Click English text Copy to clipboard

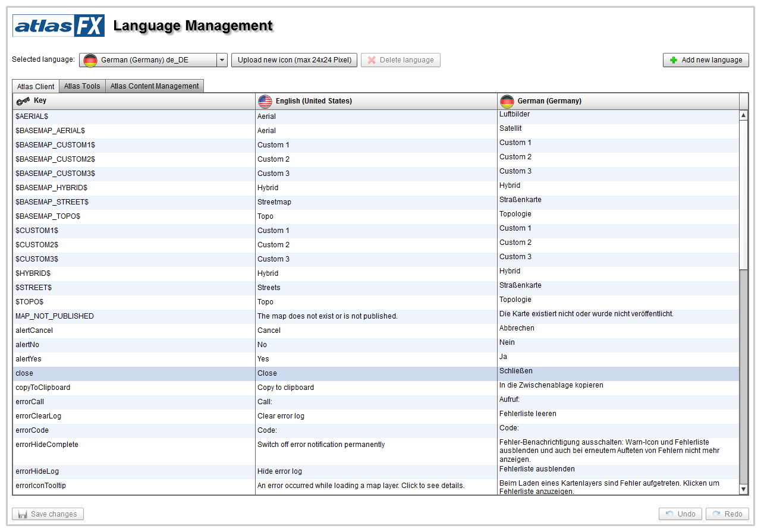285,388
